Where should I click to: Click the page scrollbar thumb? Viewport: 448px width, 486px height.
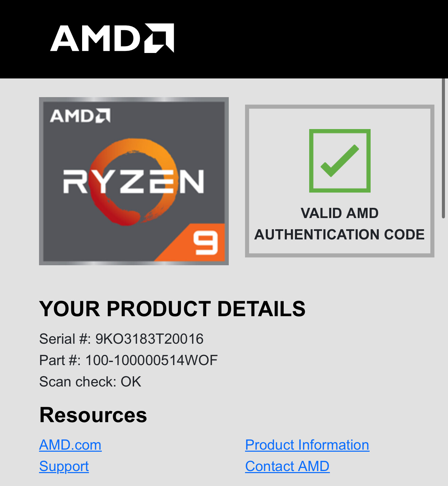(x=443, y=148)
